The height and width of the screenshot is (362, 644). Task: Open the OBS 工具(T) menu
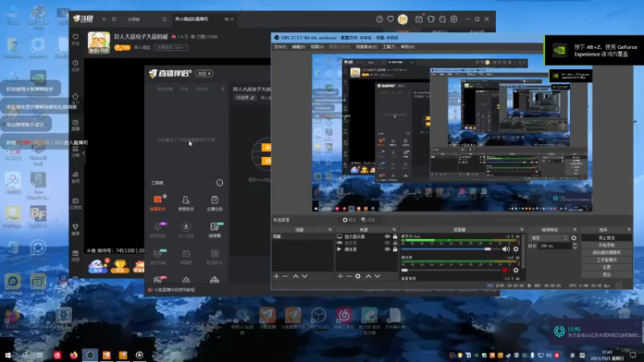tap(389, 47)
